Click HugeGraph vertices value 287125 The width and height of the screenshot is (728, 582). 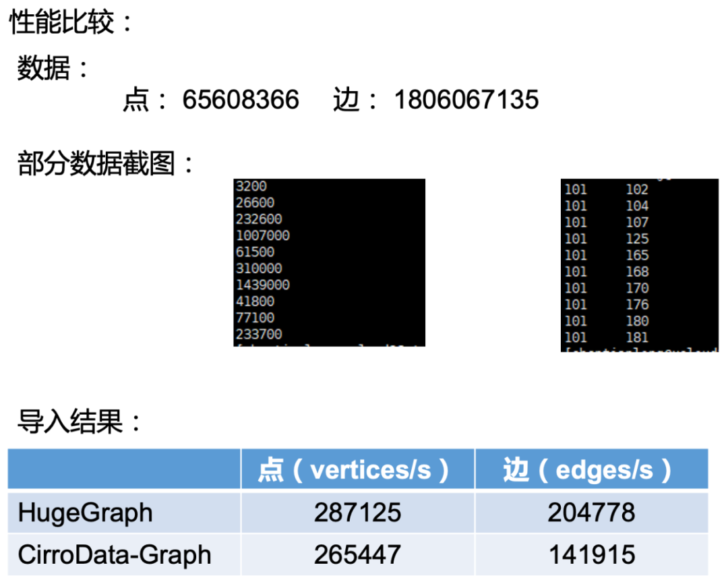pyautogui.click(x=357, y=513)
